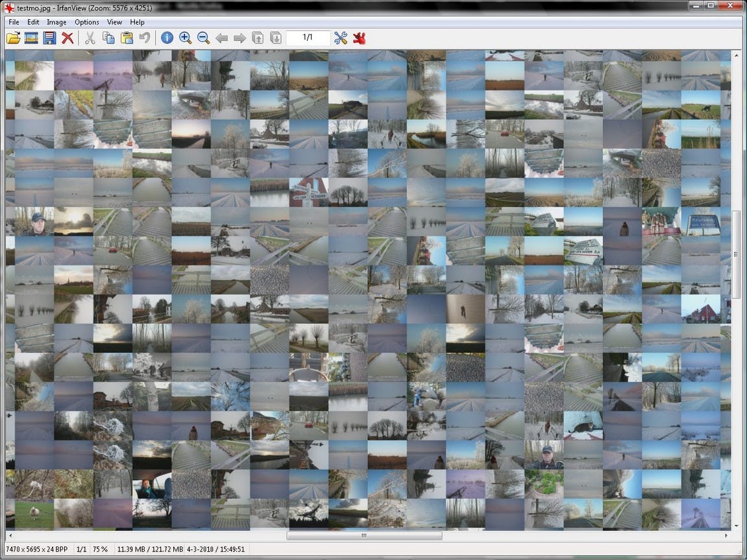Open the Options menu
Screen dimensions: 747x560
(87, 22)
